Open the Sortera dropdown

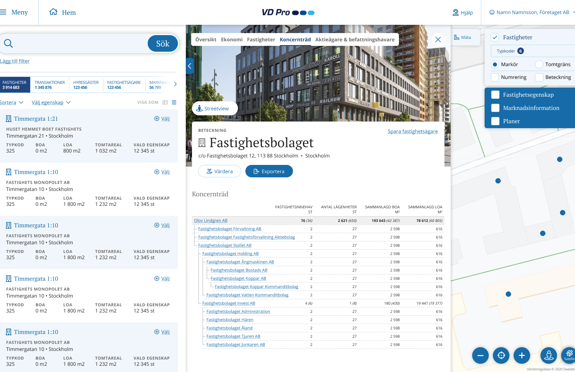(11, 102)
